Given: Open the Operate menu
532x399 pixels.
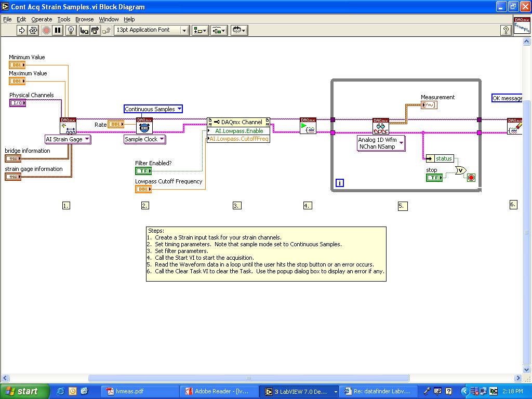Looking at the screenshot, I should (x=42, y=19).
